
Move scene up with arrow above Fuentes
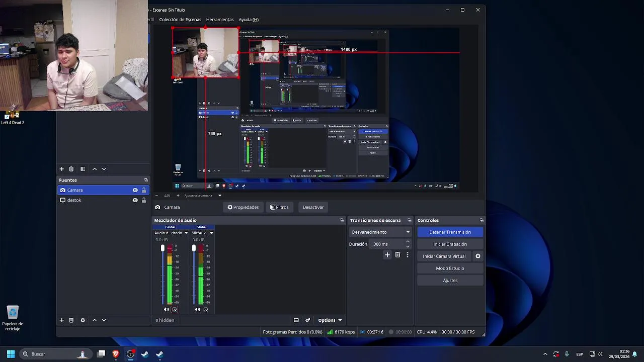coord(94,169)
